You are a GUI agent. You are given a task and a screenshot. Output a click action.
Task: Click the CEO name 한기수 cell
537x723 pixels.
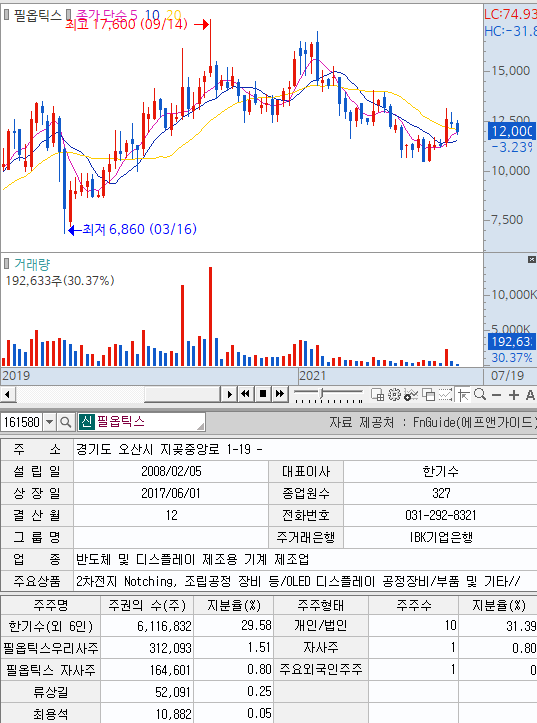click(440, 471)
